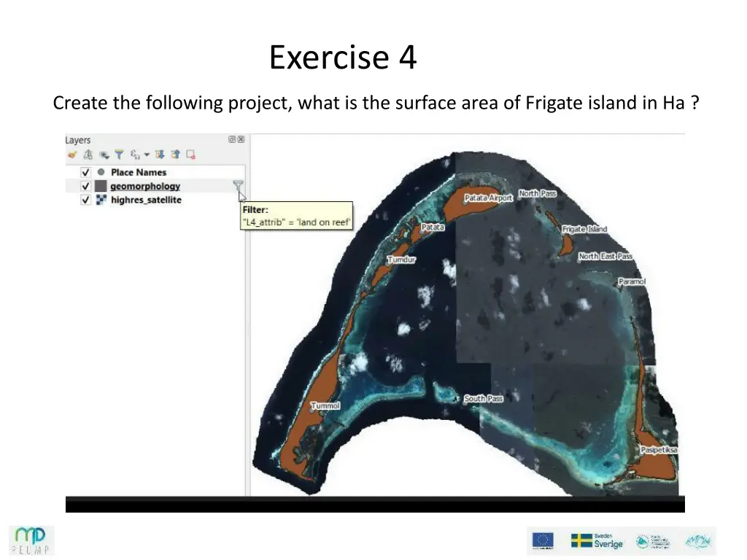Click the geomorphology gray fill swatch
The height and width of the screenshot is (560, 747).
click(101, 186)
